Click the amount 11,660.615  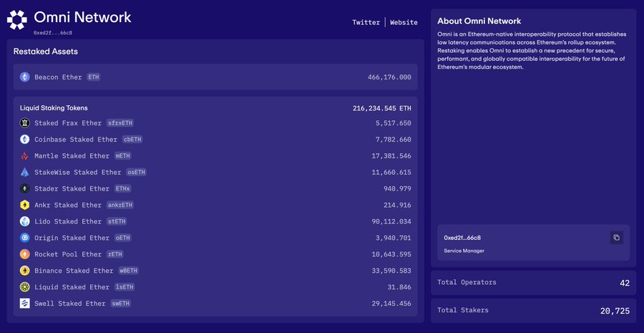[391, 173]
